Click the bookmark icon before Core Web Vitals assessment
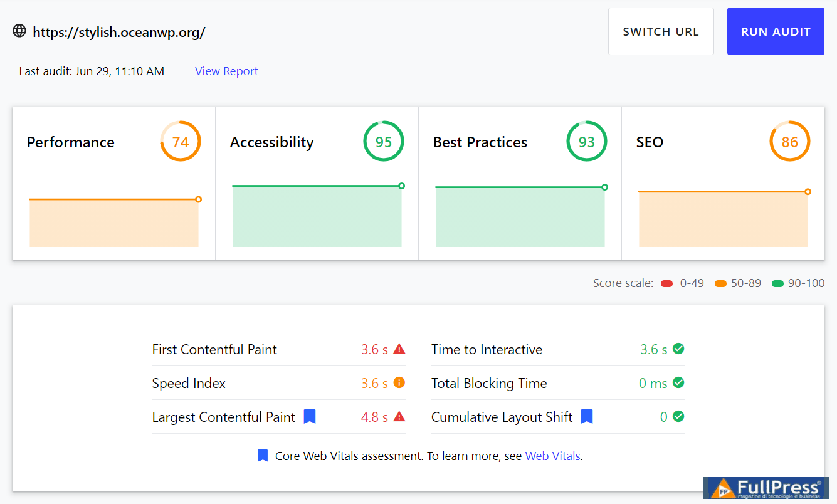The image size is (837, 504). tap(263, 456)
